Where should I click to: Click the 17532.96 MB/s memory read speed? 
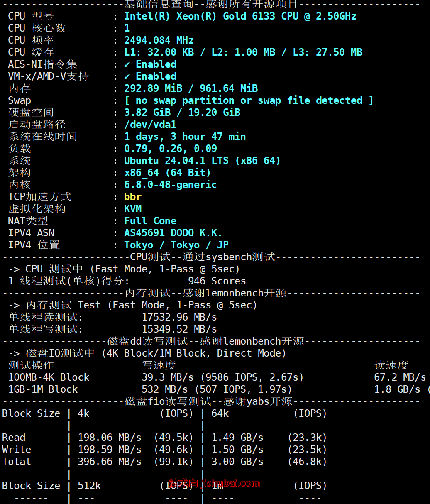click(179, 317)
